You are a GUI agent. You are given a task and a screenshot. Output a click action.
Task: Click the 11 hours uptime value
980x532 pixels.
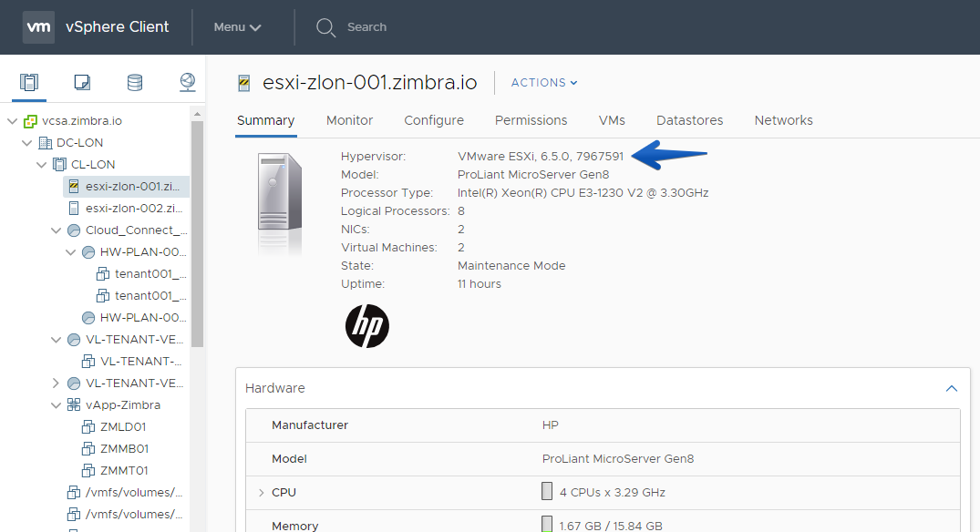tap(479, 283)
